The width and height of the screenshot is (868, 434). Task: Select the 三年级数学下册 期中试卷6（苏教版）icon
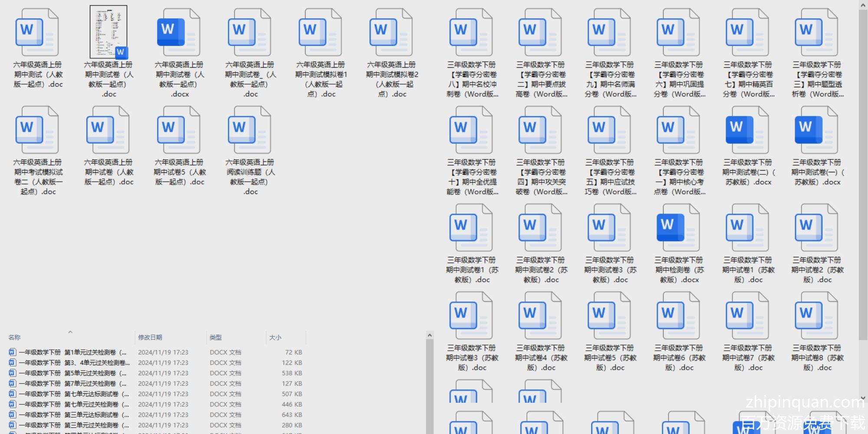(678, 316)
